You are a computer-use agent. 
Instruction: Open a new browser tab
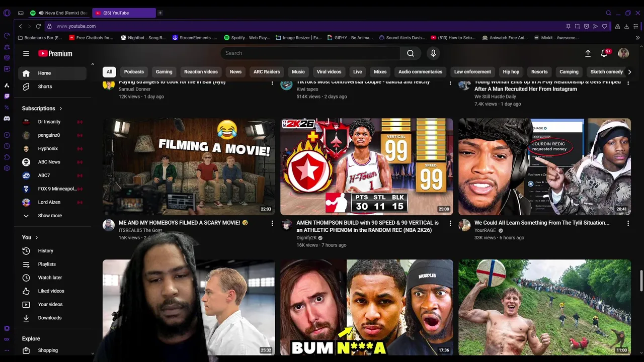160,13
